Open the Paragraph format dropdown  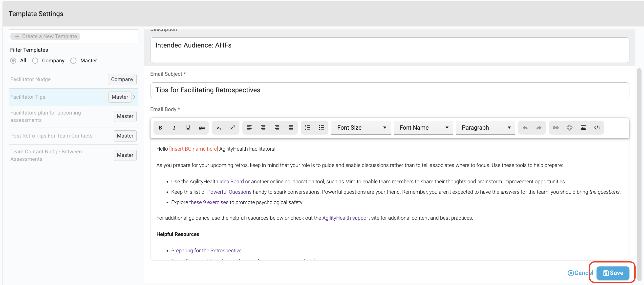point(486,128)
